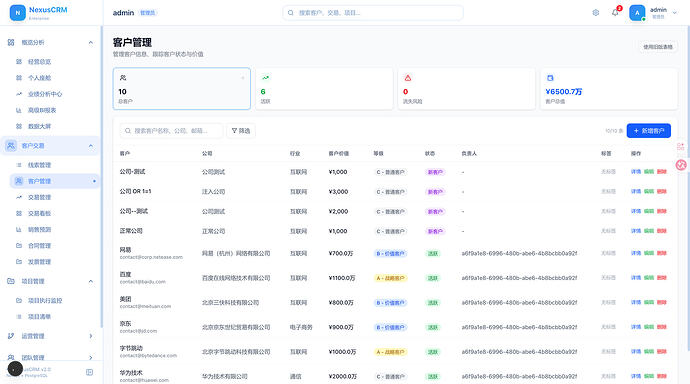Click the customer search field above table
The image size is (690, 384).
[x=171, y=131]
